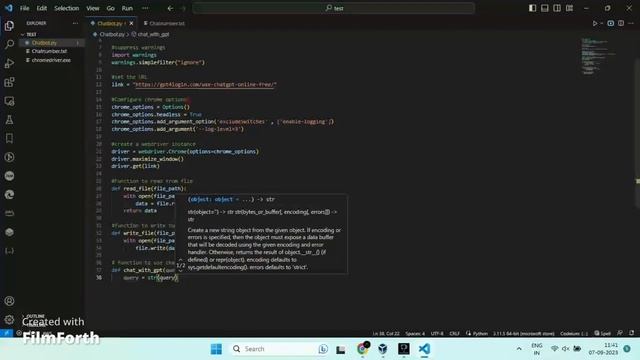Click the remote window indicator in status bar
The height and width of the screenshot is (360, 640).
(x=6, y=333)
